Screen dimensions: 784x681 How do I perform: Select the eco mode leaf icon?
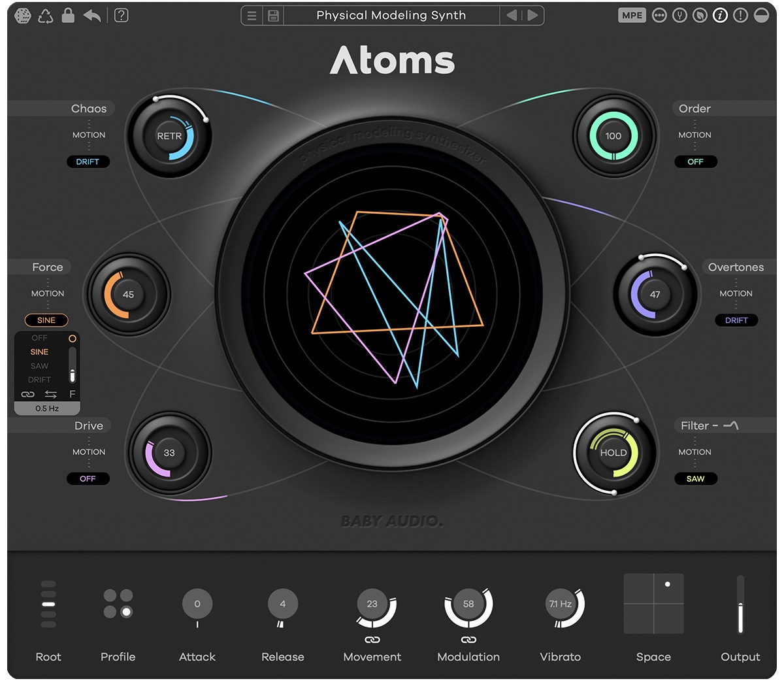click(700, 15)
